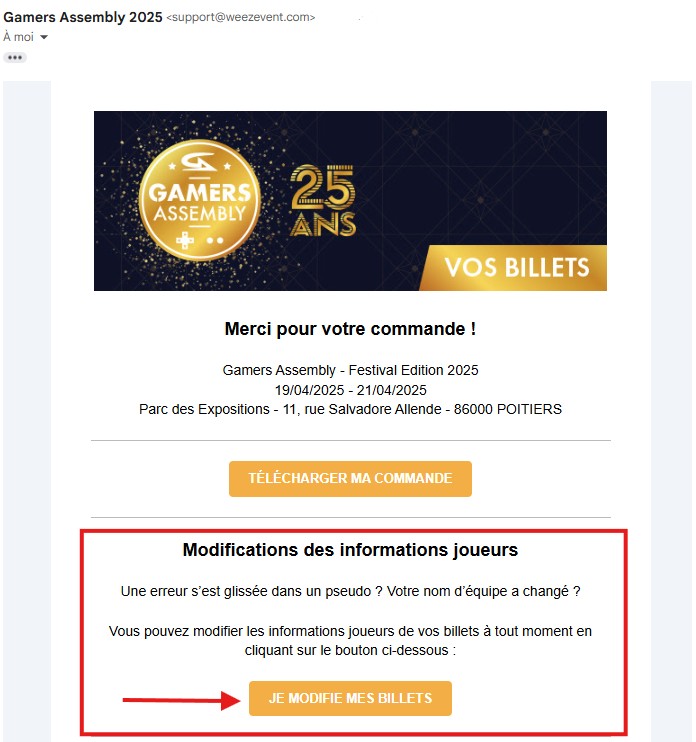
Task: Select the sender name Gamers Assembly 2025
Action: point(83,17)
